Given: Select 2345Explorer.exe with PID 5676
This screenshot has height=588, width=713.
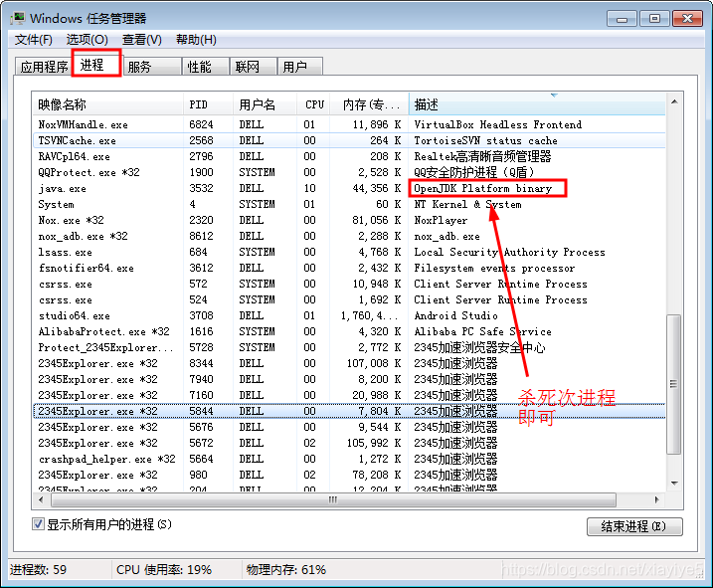Looking at the screenshot, I should coord(349,428).
